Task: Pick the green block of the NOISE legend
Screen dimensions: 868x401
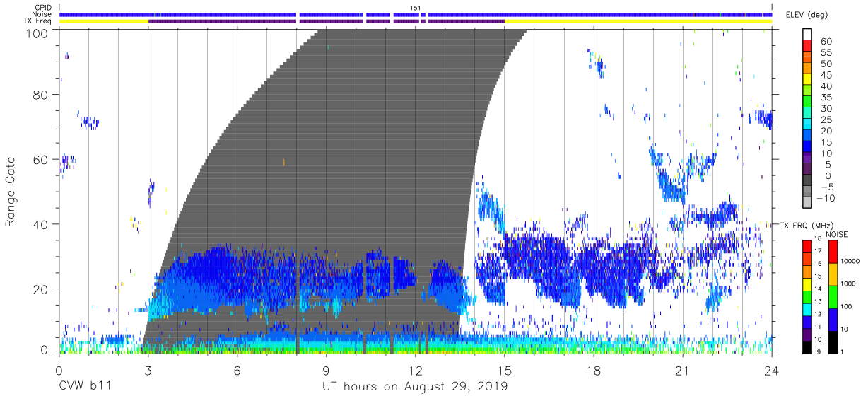Action: [x=833, y=297]
